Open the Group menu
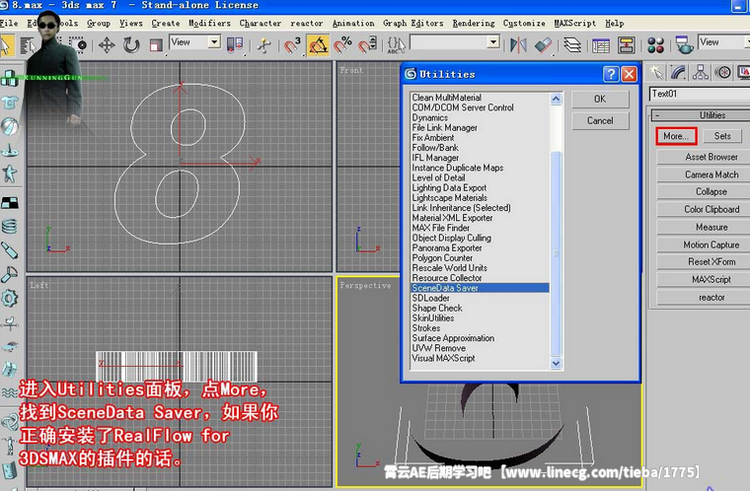This screenshot has width=750, height=491. point(99,23)
